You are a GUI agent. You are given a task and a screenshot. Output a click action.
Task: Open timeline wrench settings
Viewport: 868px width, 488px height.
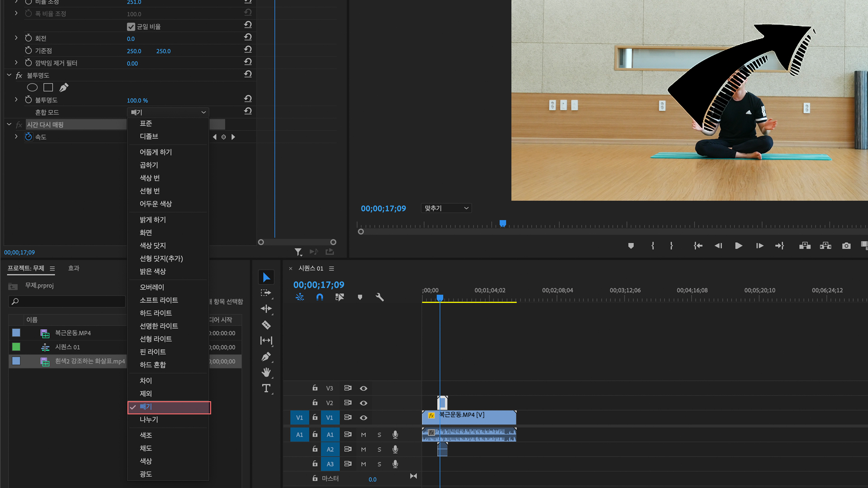(380, 297)
